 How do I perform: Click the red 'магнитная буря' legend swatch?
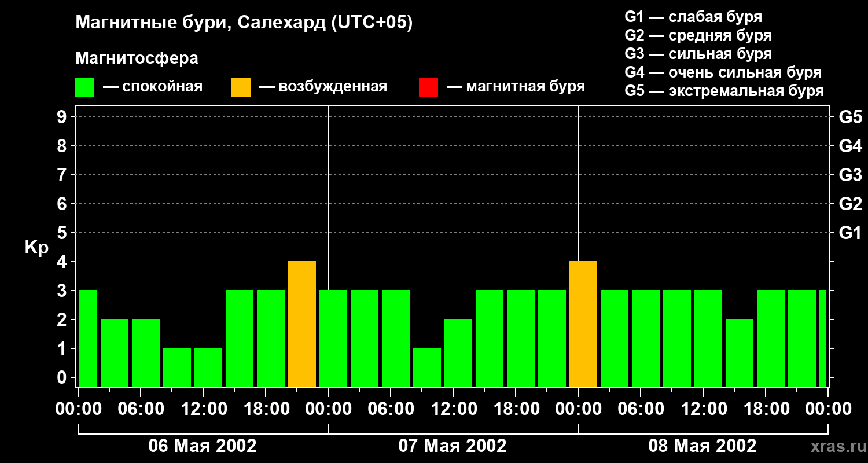(428, 87)
